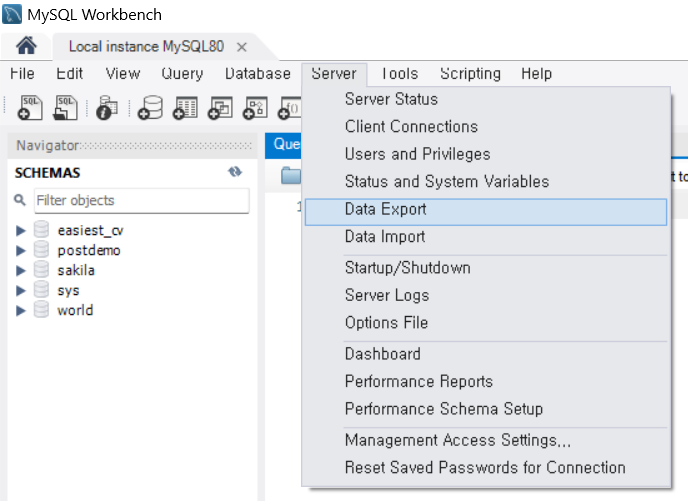Create a new stored procedure icon
Image resolution: width=688 pixels, height=501 pixels.
[255, 107]
